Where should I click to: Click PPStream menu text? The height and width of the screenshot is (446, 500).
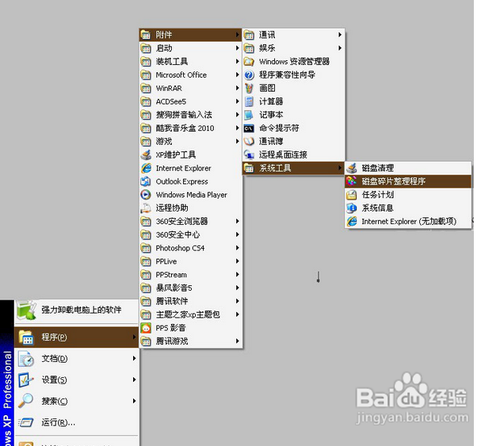[171, 275]
